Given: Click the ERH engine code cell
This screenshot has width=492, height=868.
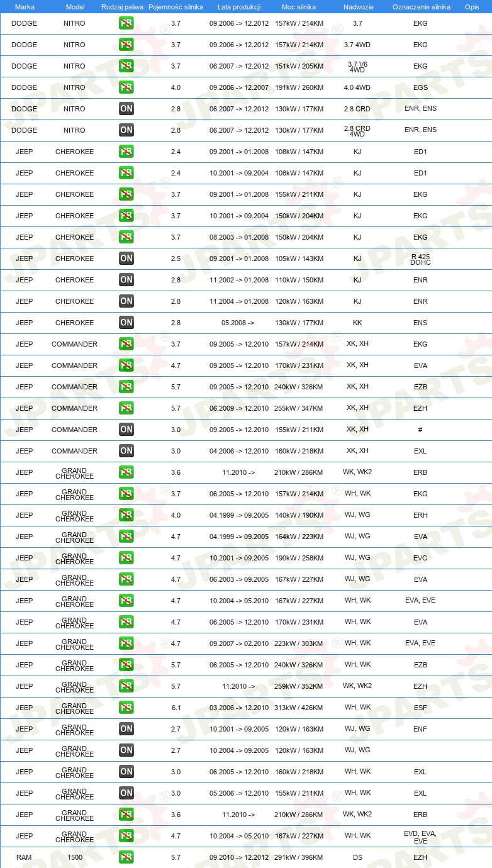Looking at the screenshot, I should click(x=420, y=515).
